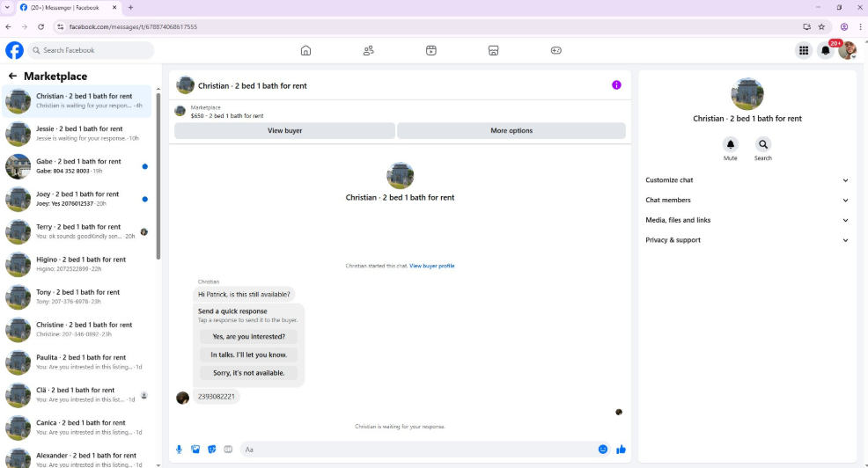Send quick reply "Yes, are you interested?"

[248, 336]
